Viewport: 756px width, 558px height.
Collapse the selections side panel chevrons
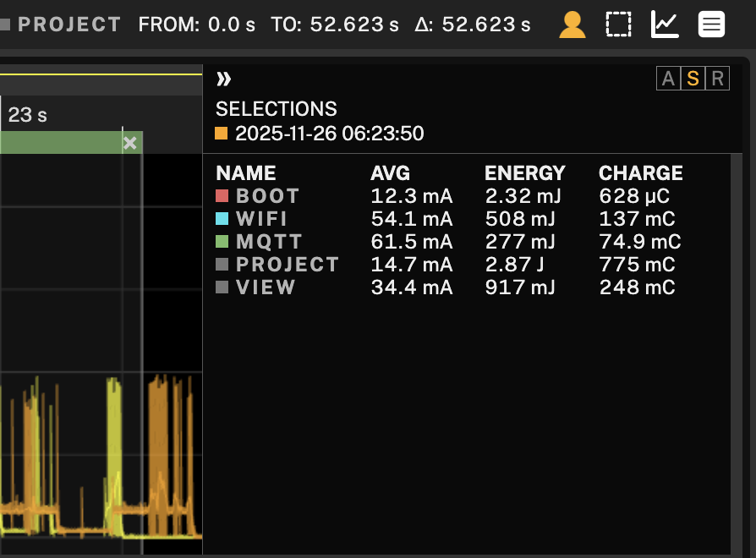223,79
